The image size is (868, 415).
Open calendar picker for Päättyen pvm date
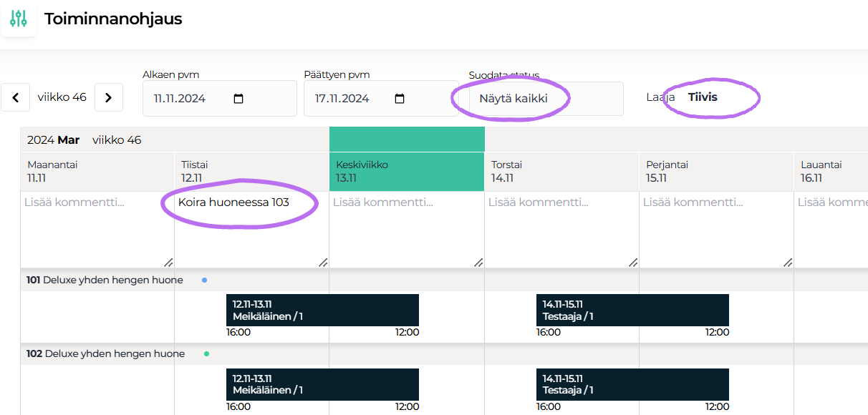point(400,99)
